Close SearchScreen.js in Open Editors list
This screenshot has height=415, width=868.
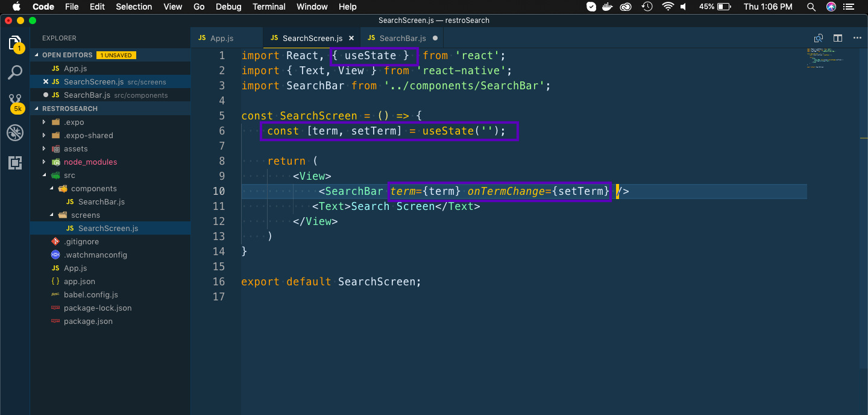pyautogui.click(x=46, y=82)
